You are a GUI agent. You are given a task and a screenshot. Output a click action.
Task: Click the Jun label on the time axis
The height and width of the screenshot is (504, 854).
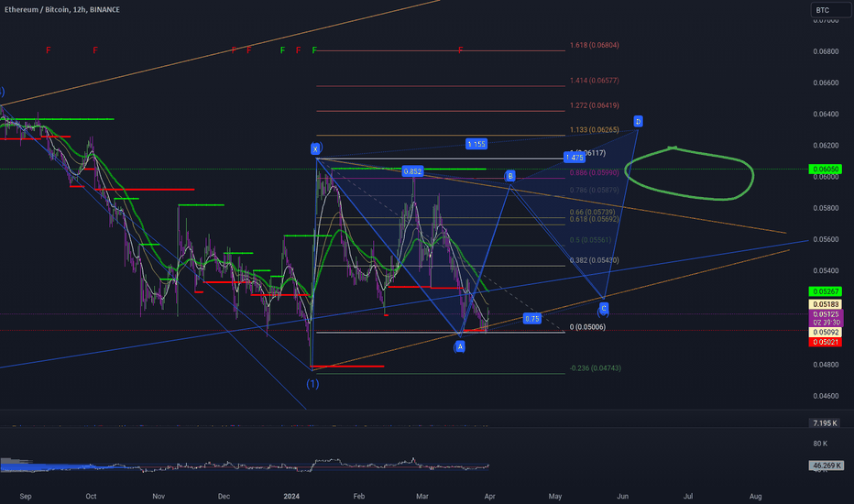point(622,497)
